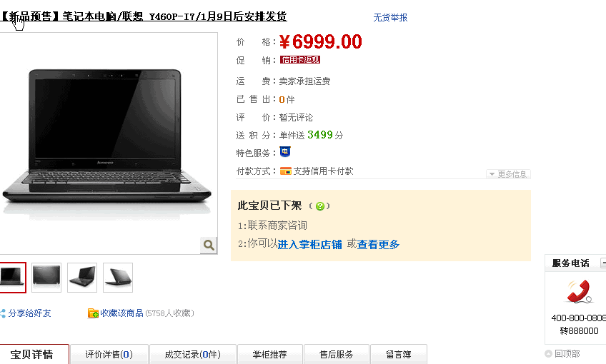Open the 进入掌柜店铺 link

pyautogui.click(x=309, y=244)
